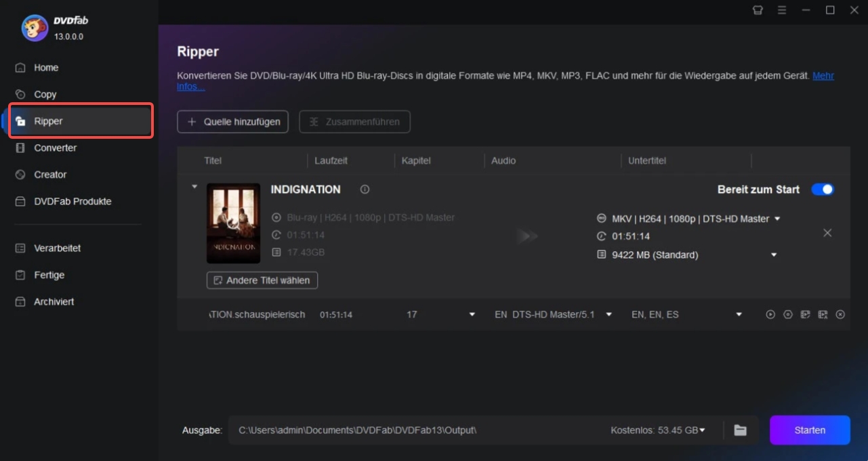The image size is (868, 461).
Task: Open the EN DTS-HD Master/5.1 audio dropdown
Action: click(609, 315)
